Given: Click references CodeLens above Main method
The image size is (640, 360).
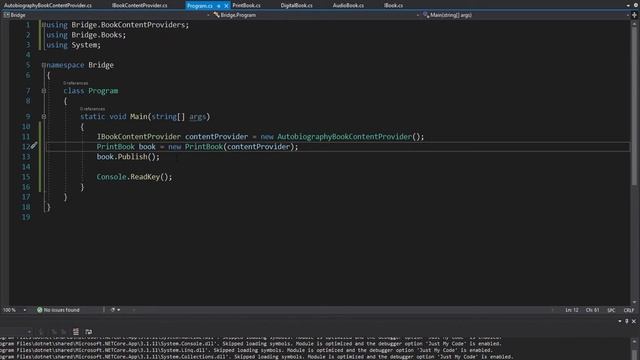Looking at the screenshot, I should [x=92, y=109].
